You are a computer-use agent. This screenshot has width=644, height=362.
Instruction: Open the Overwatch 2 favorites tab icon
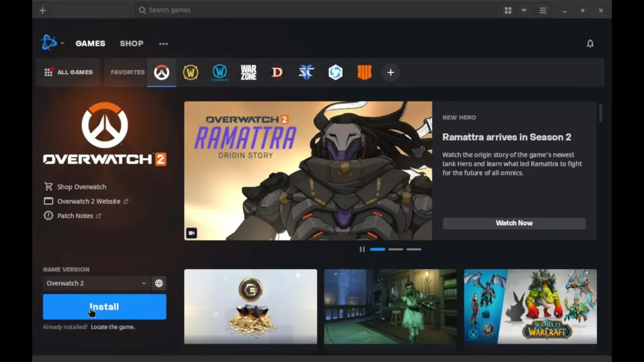pos(162,72)
